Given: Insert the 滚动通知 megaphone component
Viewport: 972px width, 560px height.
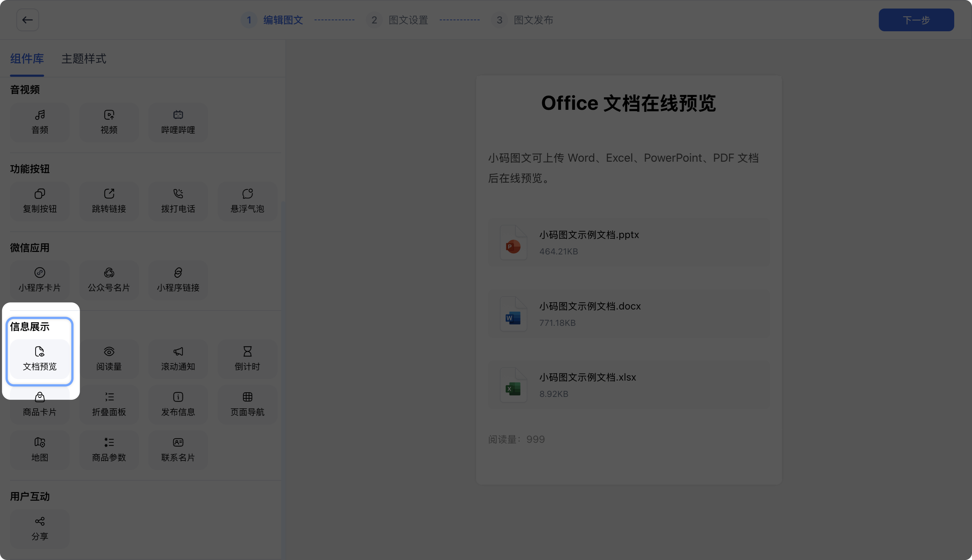Looking at the screenshot, I should [x=178, y=359].
